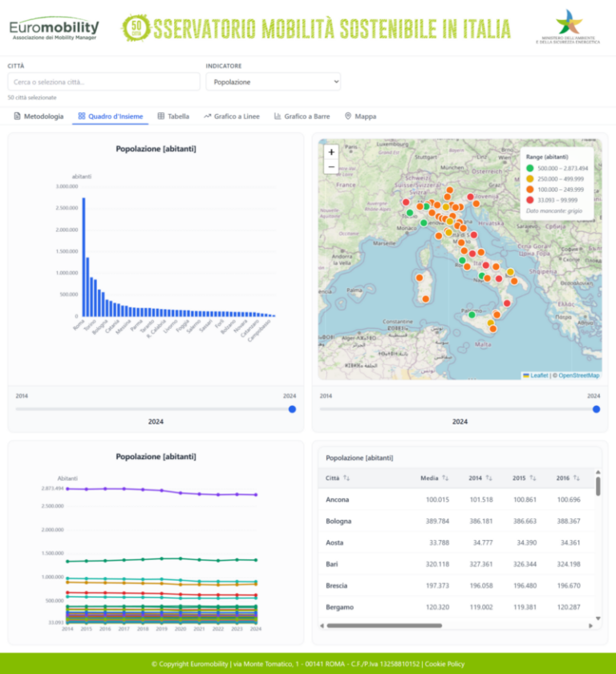Open the Grafico a Barre tab
Screen dimensions: 616x674
[302, 116]
